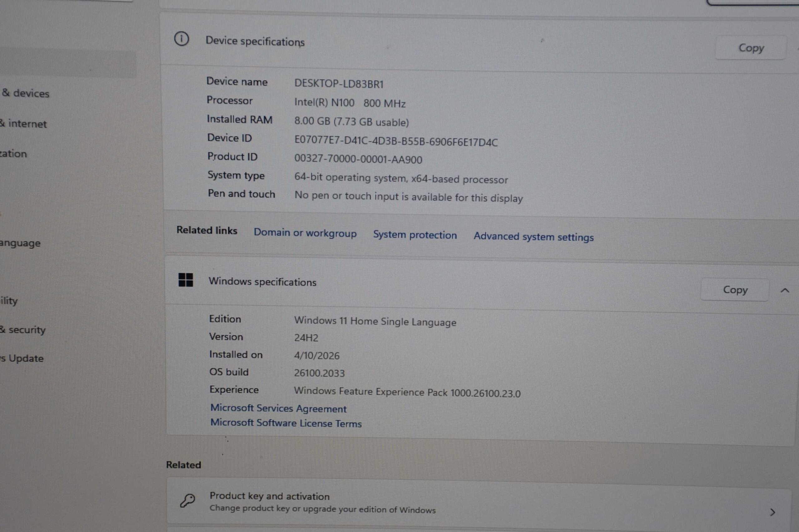Open System protection link
The width and height of the screenshot is (799, 532).
pos(414,235)
